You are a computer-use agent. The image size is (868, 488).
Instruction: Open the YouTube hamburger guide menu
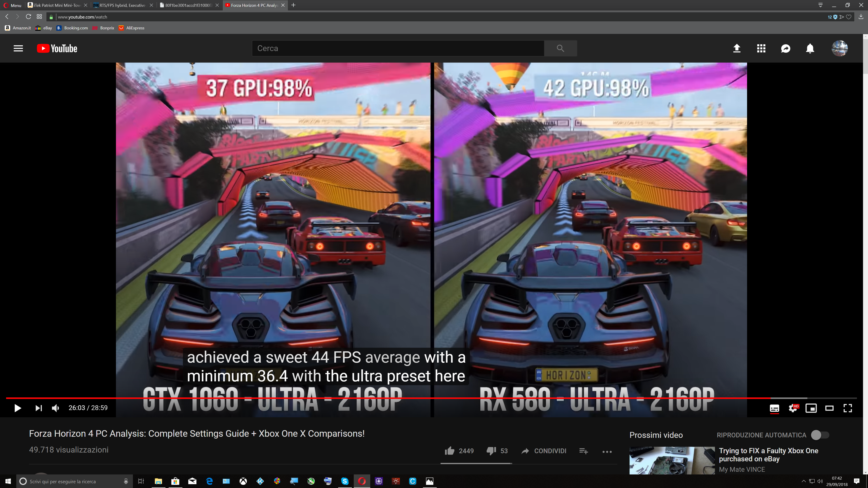coord(18,49)
